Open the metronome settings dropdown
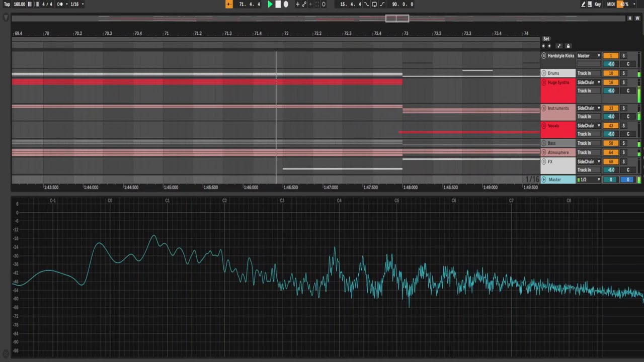The image size is (644, 362). [67, 4]
